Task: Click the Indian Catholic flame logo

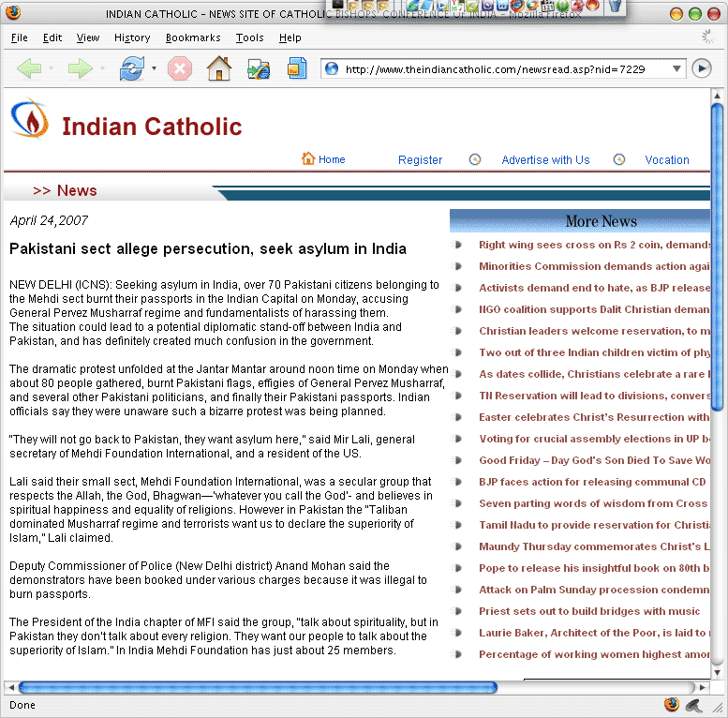Action: click(x=30, y=118)
